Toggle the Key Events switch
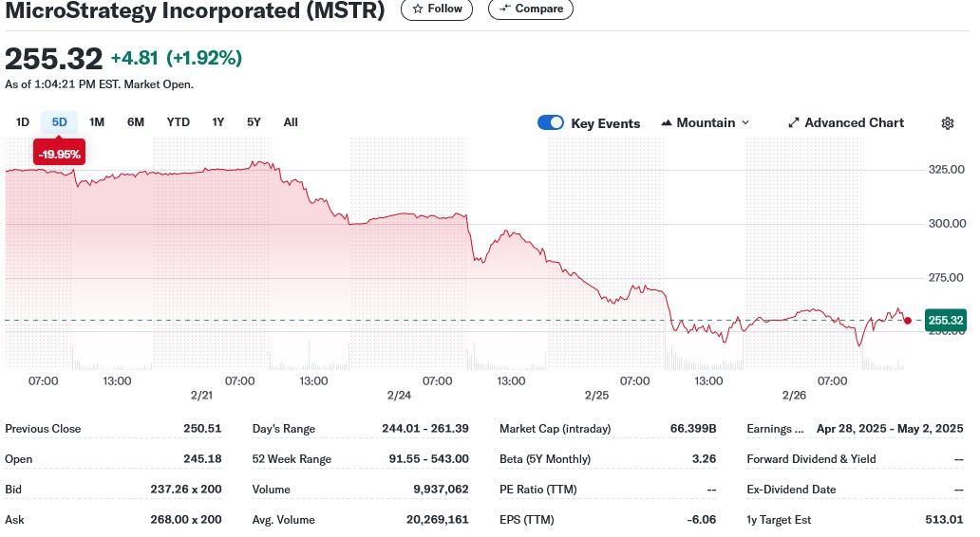The image size is (980, 537). [x=551, y=123]
